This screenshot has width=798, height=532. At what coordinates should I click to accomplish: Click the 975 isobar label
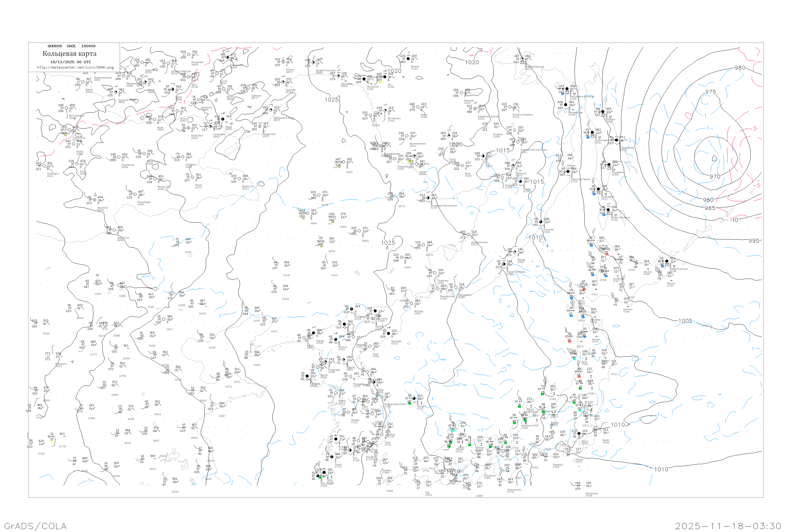[x=710, y=92]
